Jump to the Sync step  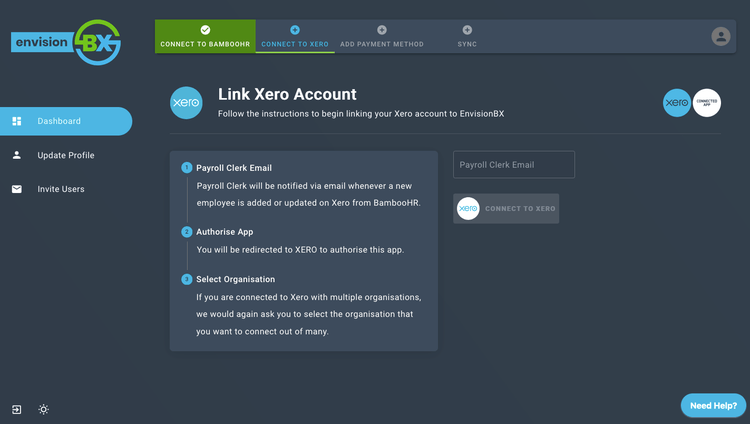click(467, 37)
